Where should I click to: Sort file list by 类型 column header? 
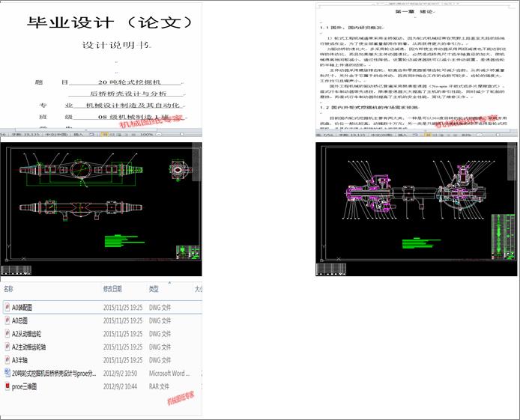point(154,289)
